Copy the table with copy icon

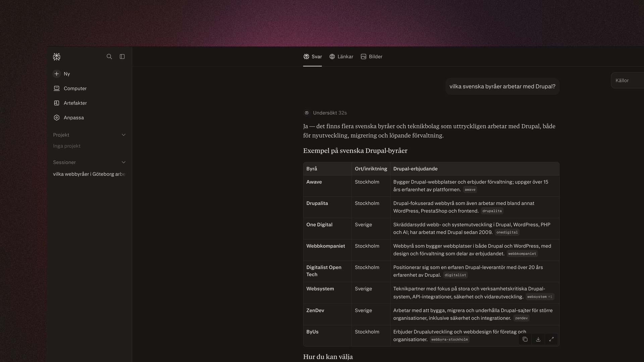point(525,339)
